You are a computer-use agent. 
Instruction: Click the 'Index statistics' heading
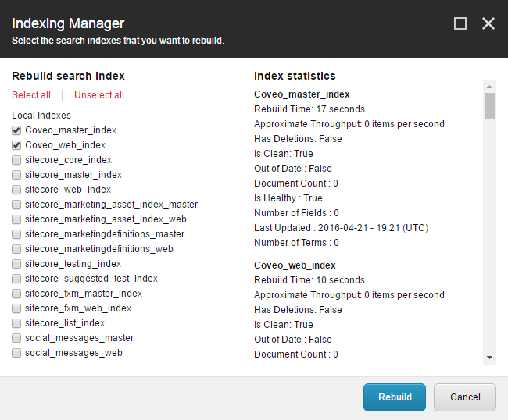[x=295, y=76]
